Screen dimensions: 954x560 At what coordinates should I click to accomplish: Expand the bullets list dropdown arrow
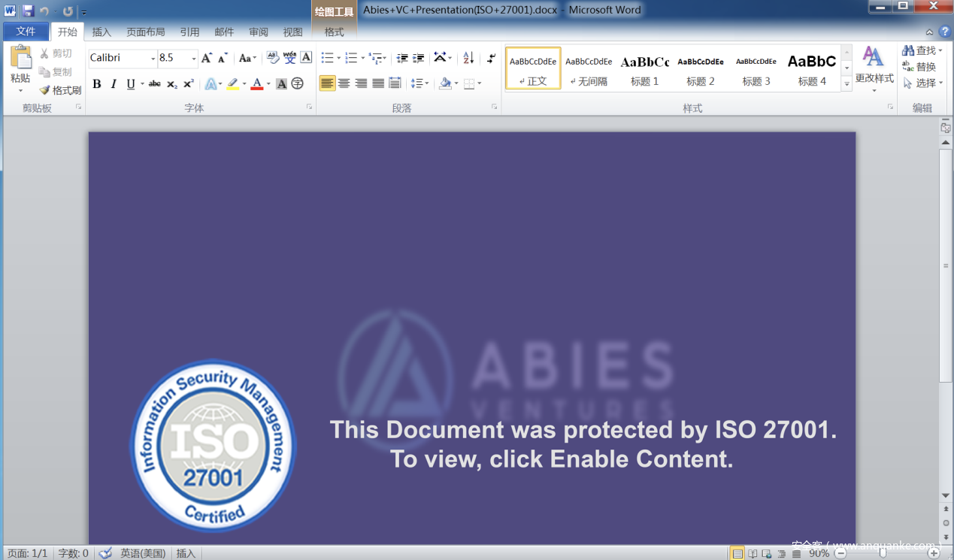pyautogui.click(x=338, y=58)
